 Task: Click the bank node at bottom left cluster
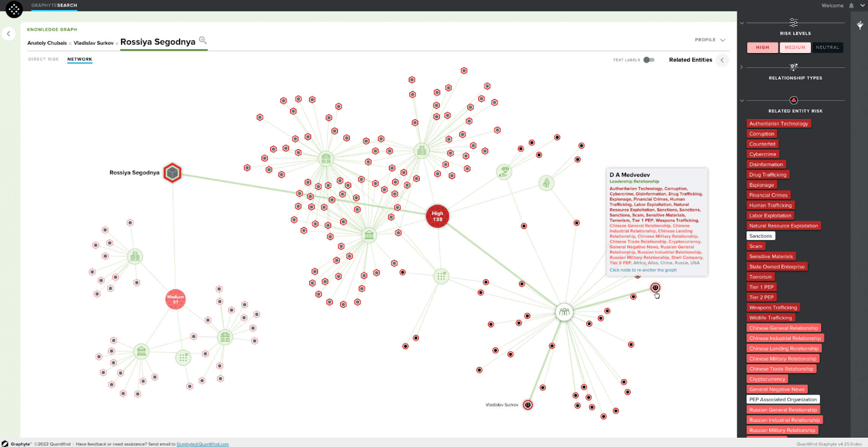click(x=142, y=351)
